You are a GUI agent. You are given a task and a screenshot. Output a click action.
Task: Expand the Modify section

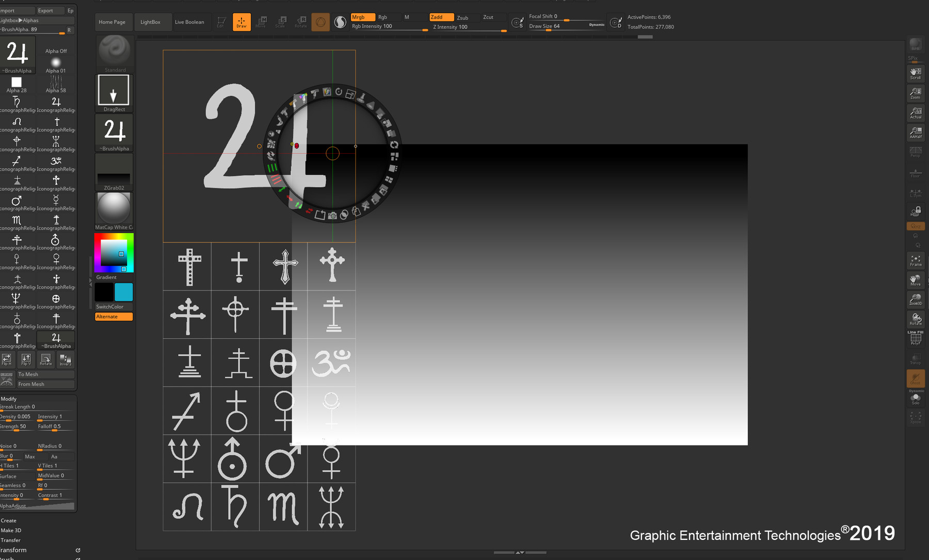click(9, 399)
